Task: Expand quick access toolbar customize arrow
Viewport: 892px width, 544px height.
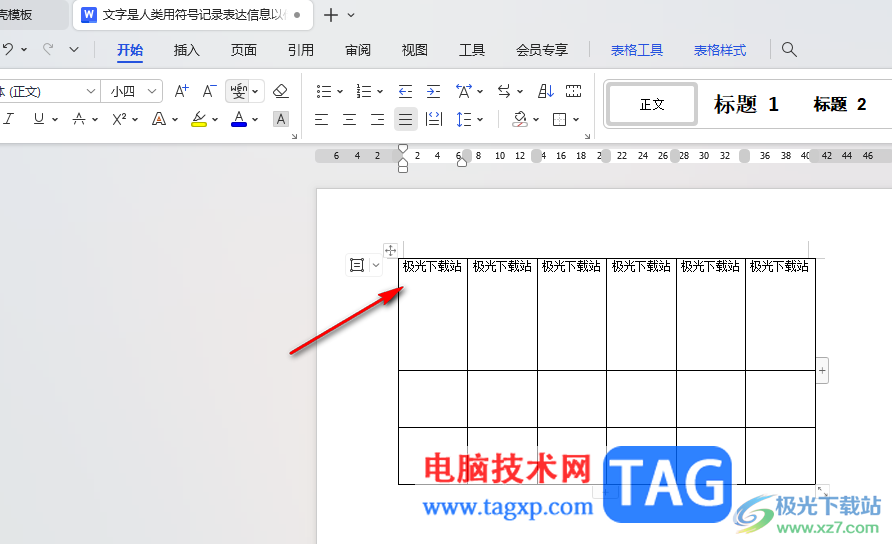Action: click(x=74, y=50)
